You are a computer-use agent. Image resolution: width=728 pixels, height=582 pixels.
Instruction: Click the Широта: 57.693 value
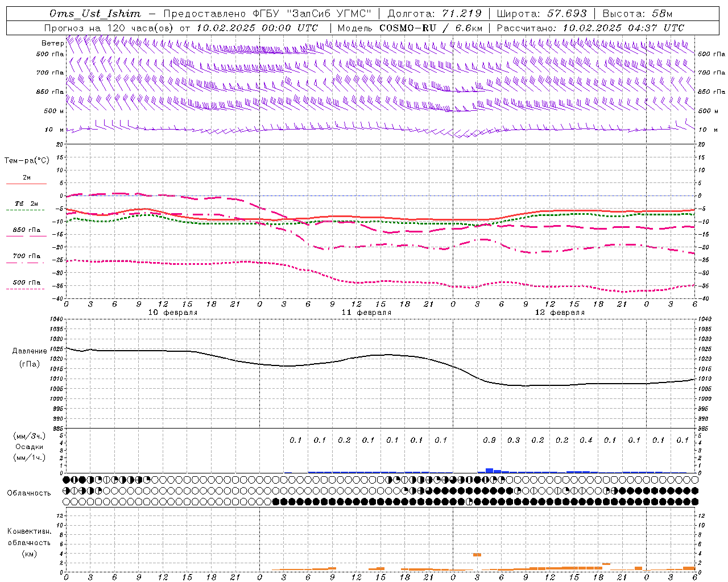(541, 14)
